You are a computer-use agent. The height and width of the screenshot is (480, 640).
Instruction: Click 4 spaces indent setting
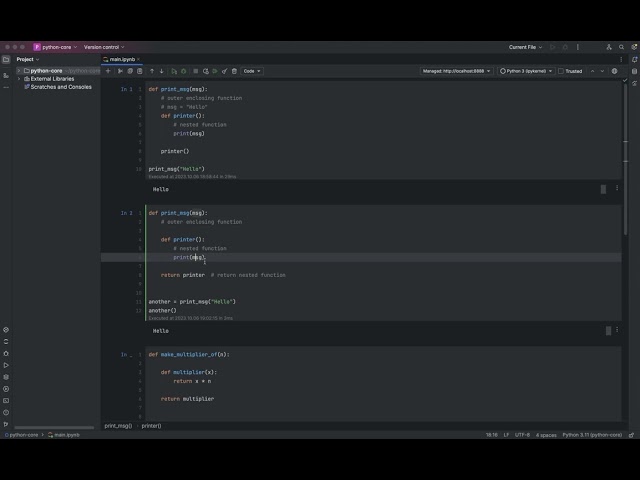click(x=546, y=435)
